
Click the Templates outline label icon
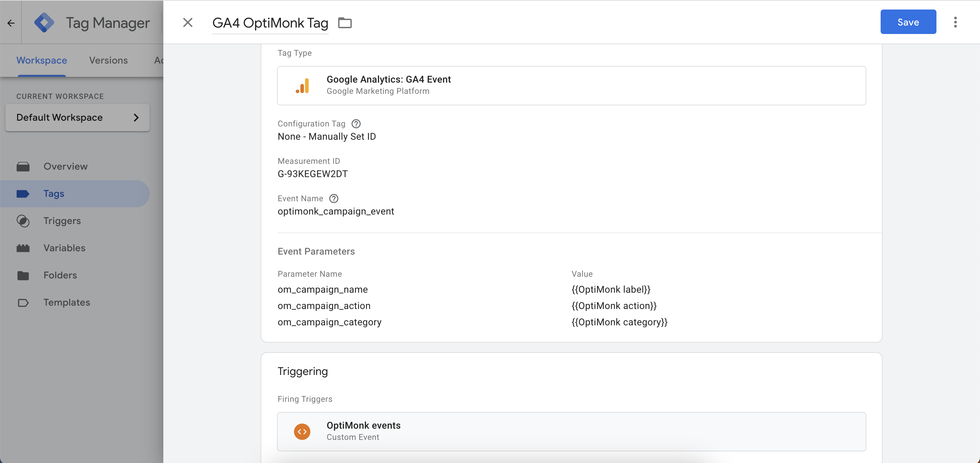pyautogui.click(x=23, y=303)
